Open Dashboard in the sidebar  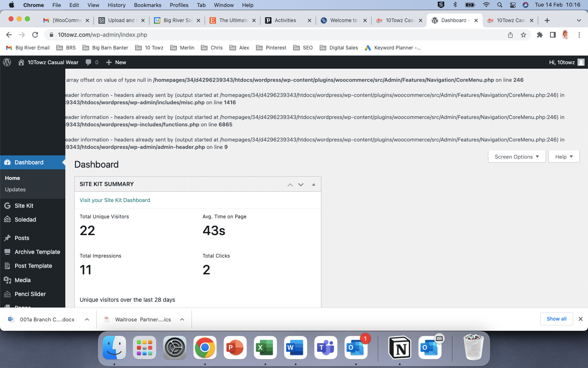(x=33, y=162)
